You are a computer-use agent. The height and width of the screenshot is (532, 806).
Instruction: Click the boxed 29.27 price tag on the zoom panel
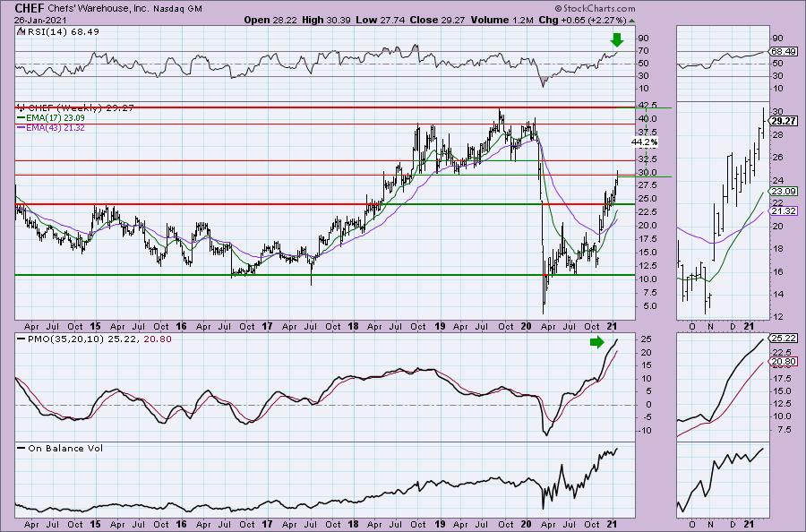click(x=784, y=121)
